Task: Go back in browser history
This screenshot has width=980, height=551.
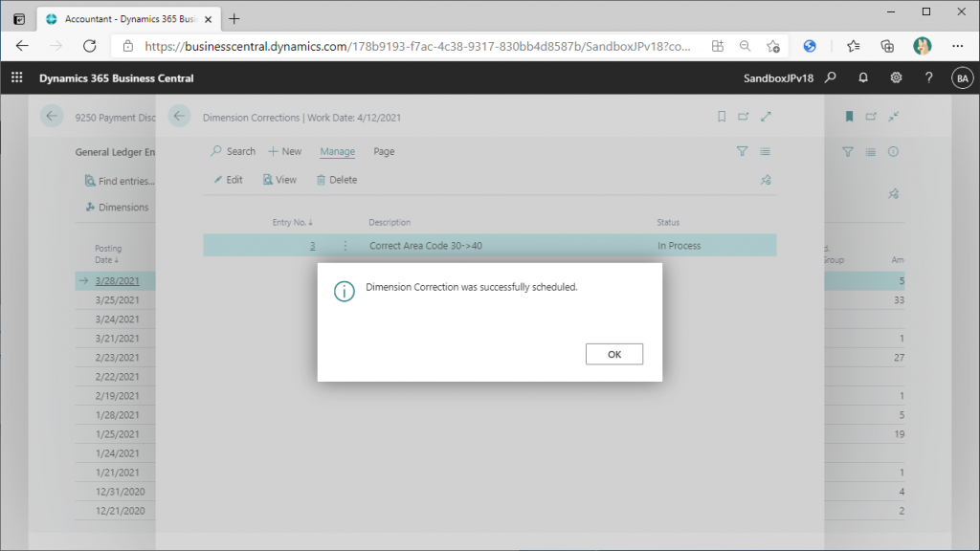Action: coord(22,46)
